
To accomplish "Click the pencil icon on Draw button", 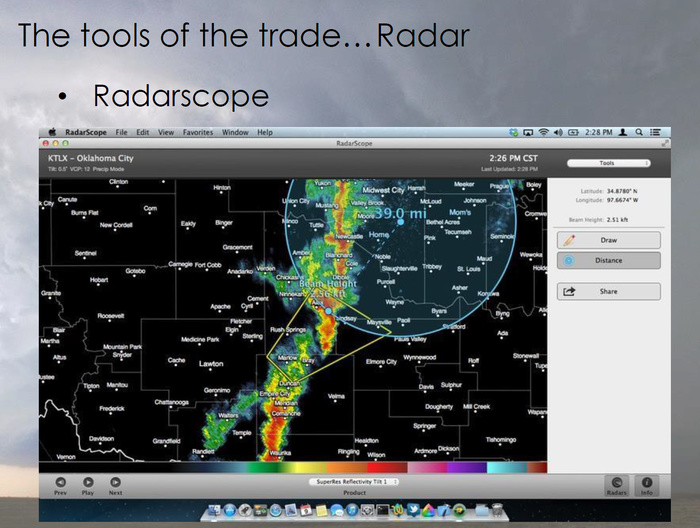I will 569,240.
